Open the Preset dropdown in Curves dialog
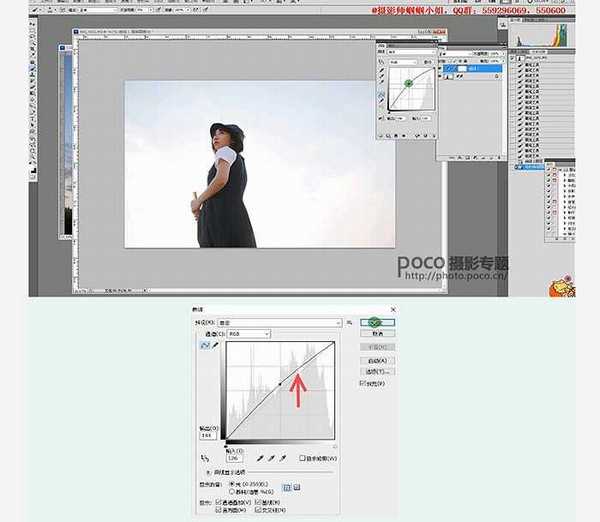 click(x=280, y=323)
